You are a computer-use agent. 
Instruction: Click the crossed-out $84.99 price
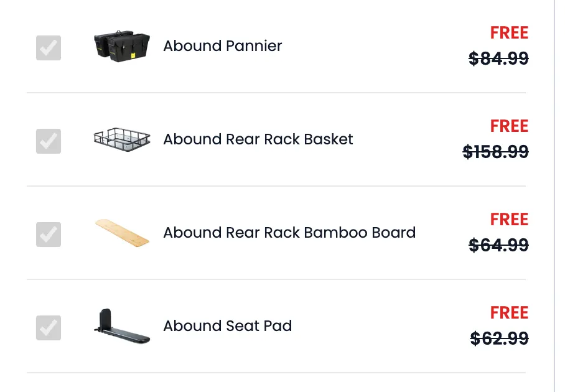tap(498, 58)
